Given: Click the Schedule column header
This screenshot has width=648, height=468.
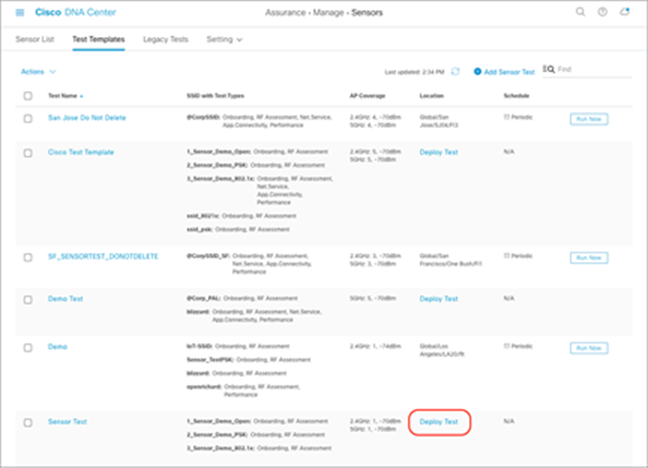Looking at the screenshot, I should pos(516,96).
